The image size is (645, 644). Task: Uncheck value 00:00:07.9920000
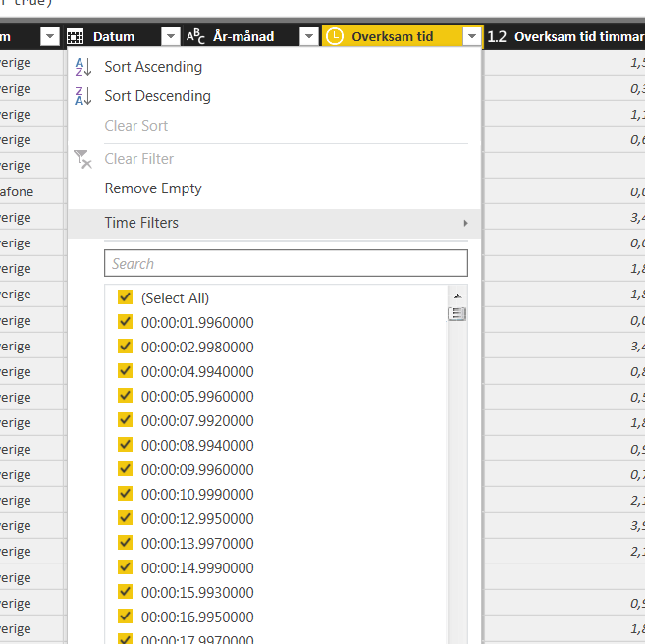click(x=125, y=420)
